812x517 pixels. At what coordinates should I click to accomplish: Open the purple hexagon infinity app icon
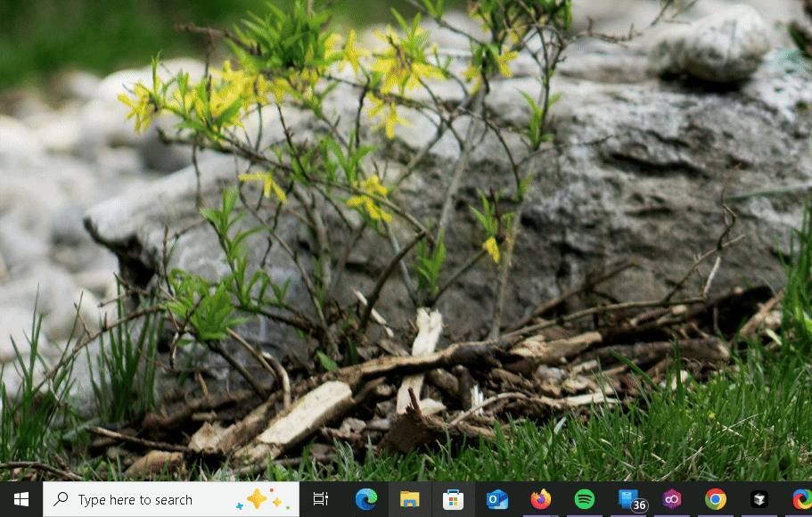672,499
